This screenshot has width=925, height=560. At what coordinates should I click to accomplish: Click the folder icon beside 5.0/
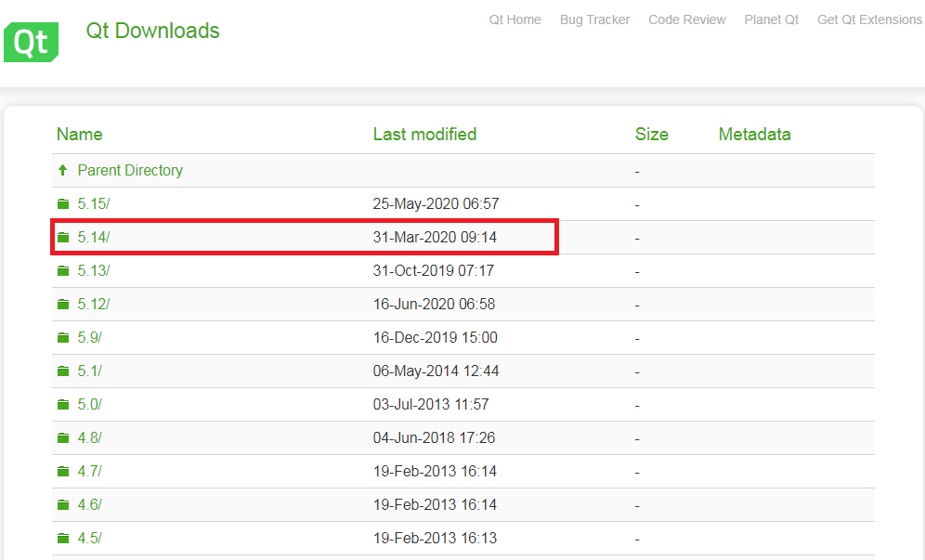[63, 404]
